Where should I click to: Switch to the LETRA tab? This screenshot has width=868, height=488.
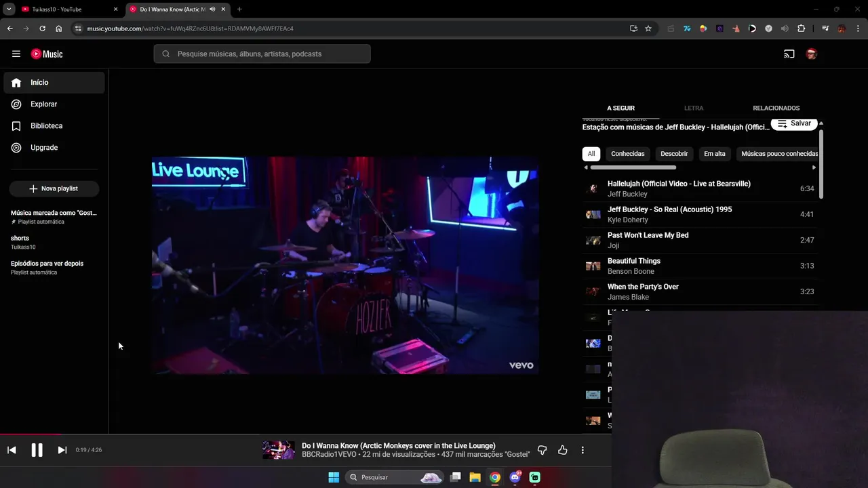pos(694,108)
